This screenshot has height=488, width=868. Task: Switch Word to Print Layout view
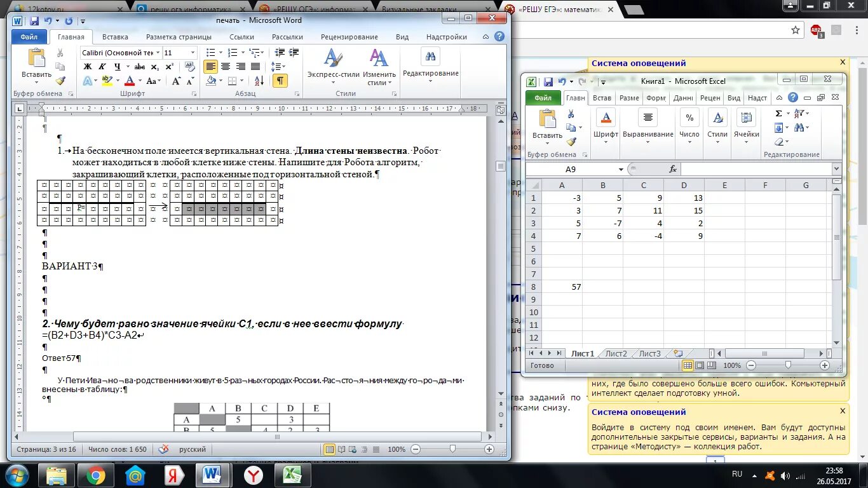point(330,449)
